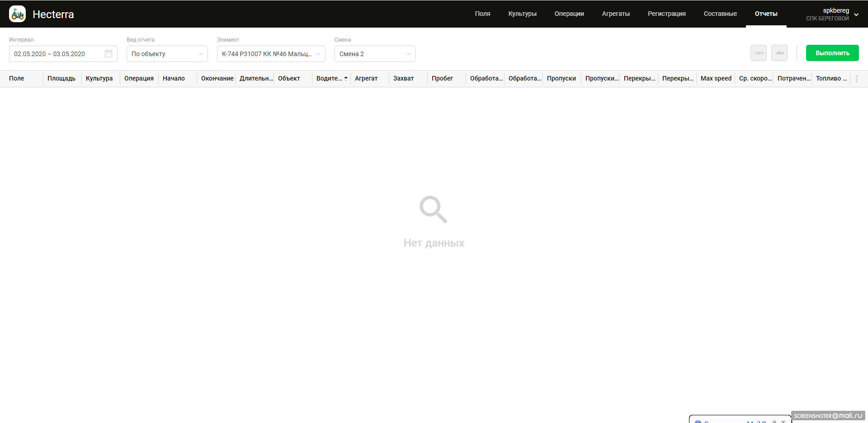Export report as .csv file

[x=758, y=53]
